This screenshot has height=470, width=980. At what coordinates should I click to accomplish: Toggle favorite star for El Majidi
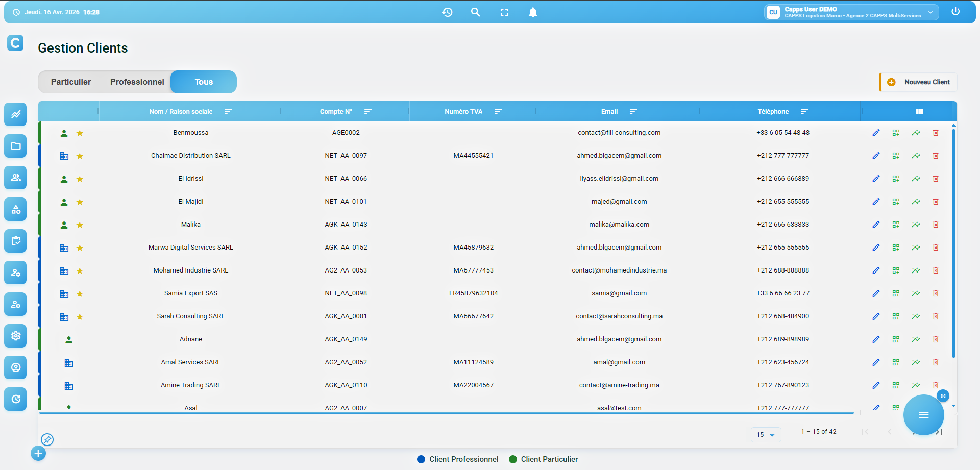[80, 202]
